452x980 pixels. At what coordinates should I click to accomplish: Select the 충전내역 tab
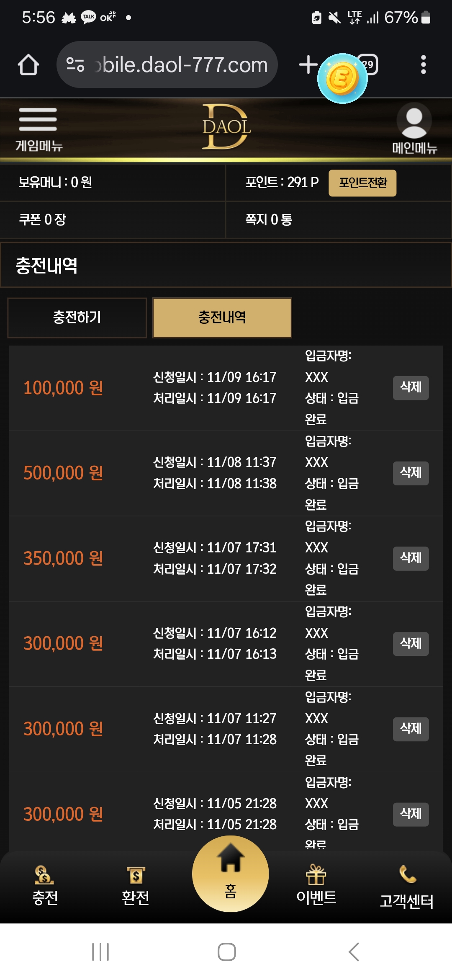[222, 317]
